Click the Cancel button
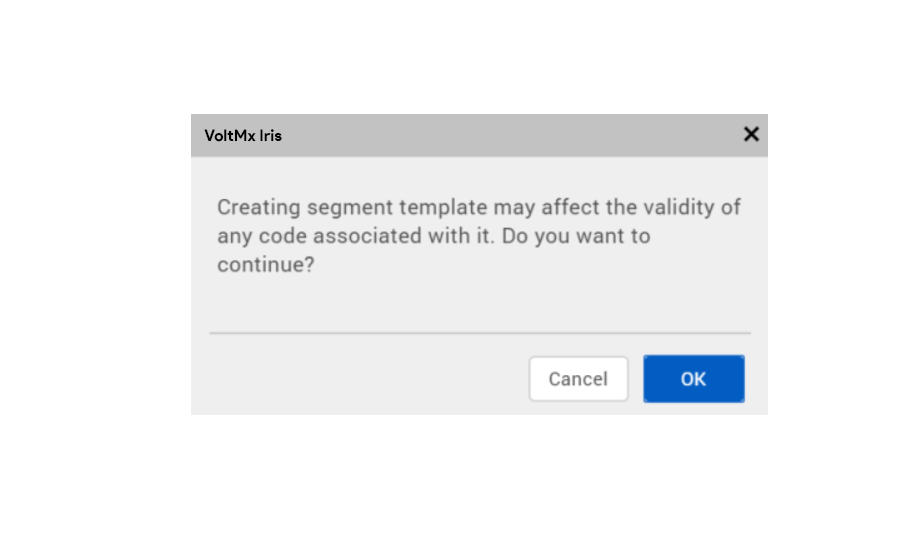The width and height of the screenshot is (903, 533). click(x=578, y=379)
